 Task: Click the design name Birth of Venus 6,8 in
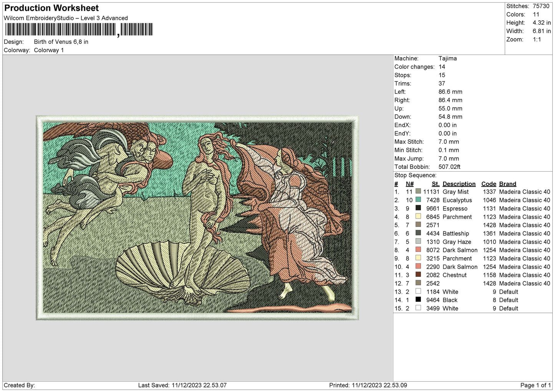[x=61, y=42]
